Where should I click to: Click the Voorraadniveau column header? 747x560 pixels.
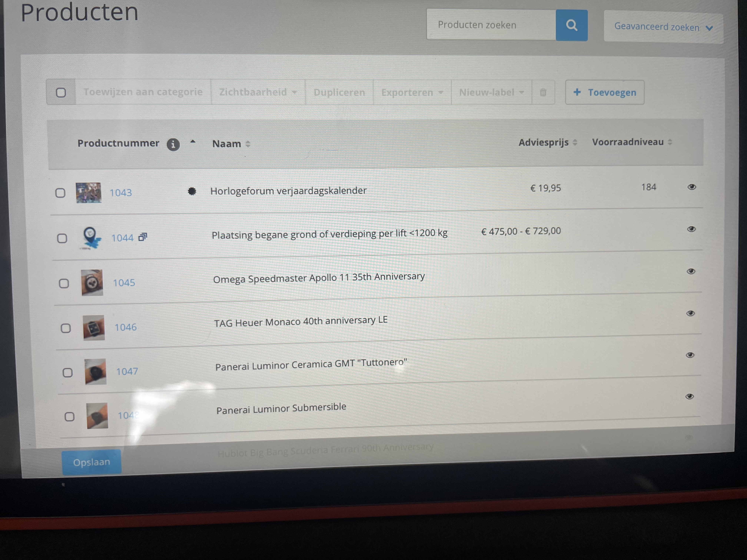(628, 142)
